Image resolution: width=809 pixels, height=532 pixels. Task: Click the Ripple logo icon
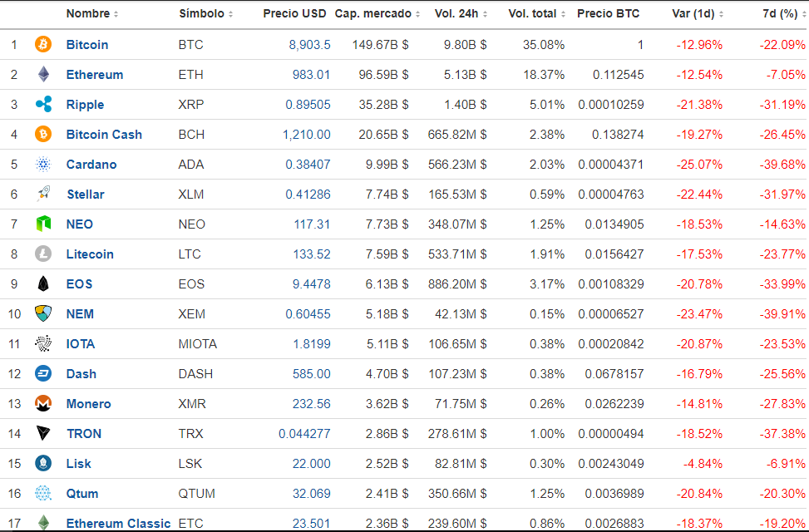[x=43, y=104]
